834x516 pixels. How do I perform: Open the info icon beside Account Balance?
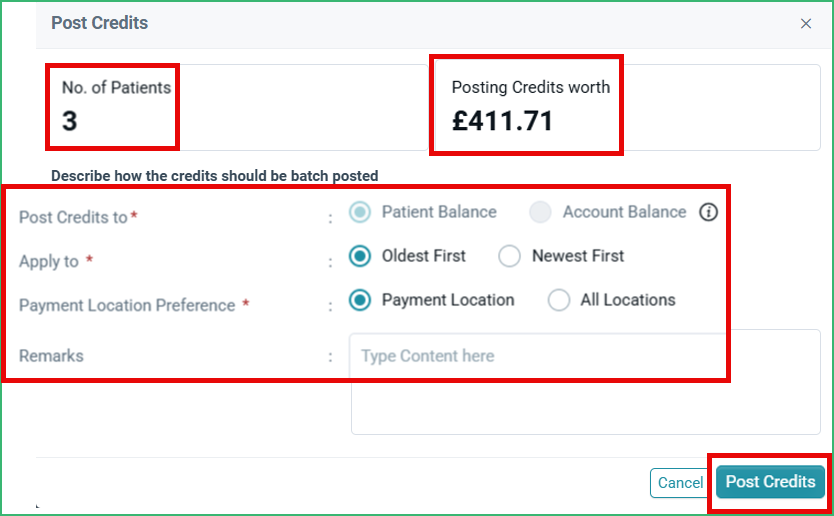point(708,212)
